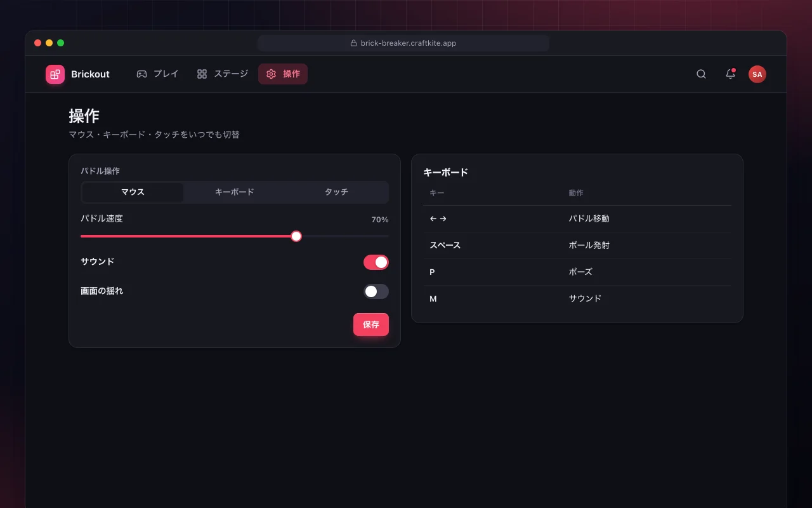Click the パドル操作 label

coord(100,171)
